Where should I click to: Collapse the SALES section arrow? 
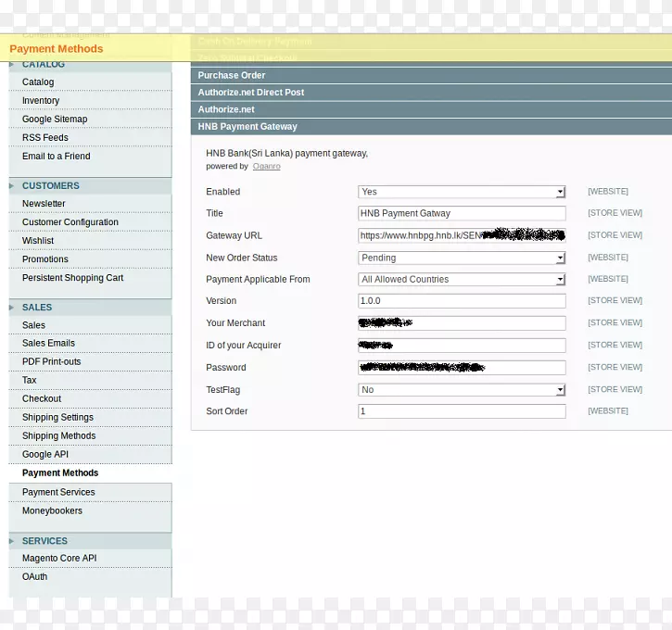click(x=13, y=308)
